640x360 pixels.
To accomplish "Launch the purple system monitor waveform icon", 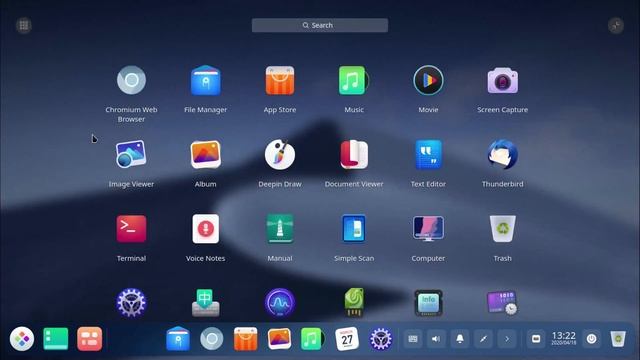I will pos(280,303).
